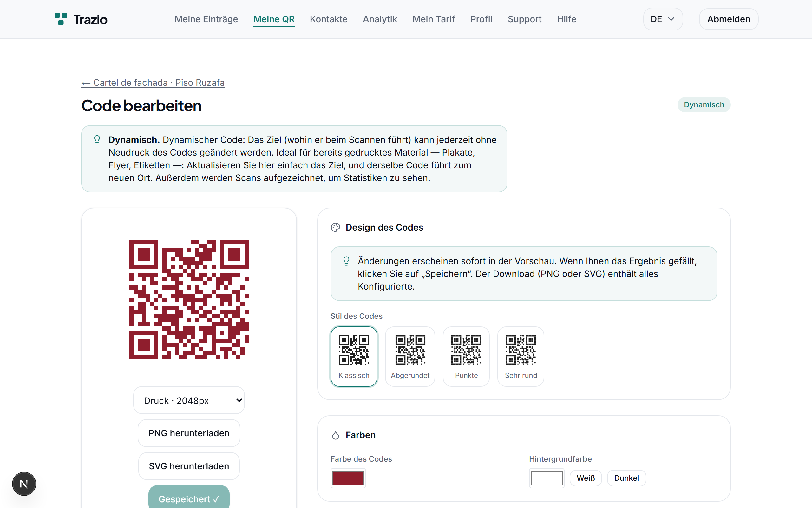Image resolution: width=812 pixels, height=508 pixels.
Task: Click the Stil des Codes label
Action: pyautogui.click(x=356, y=316)
